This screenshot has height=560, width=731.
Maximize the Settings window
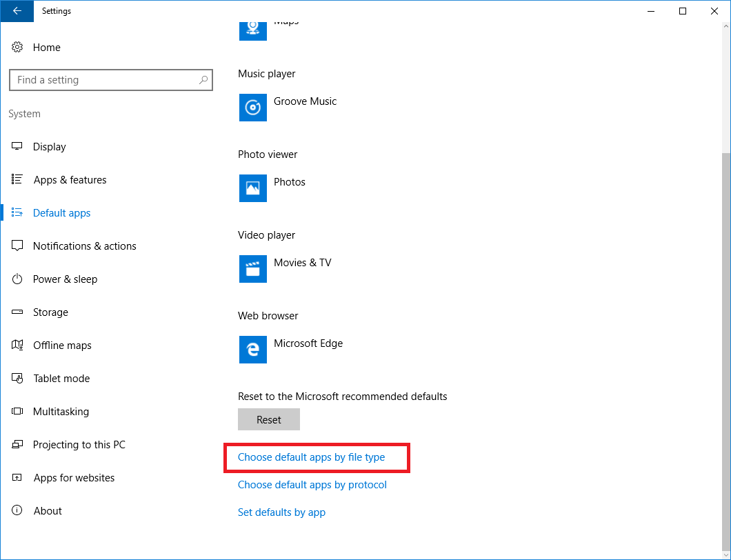click(x=683, y=11)
